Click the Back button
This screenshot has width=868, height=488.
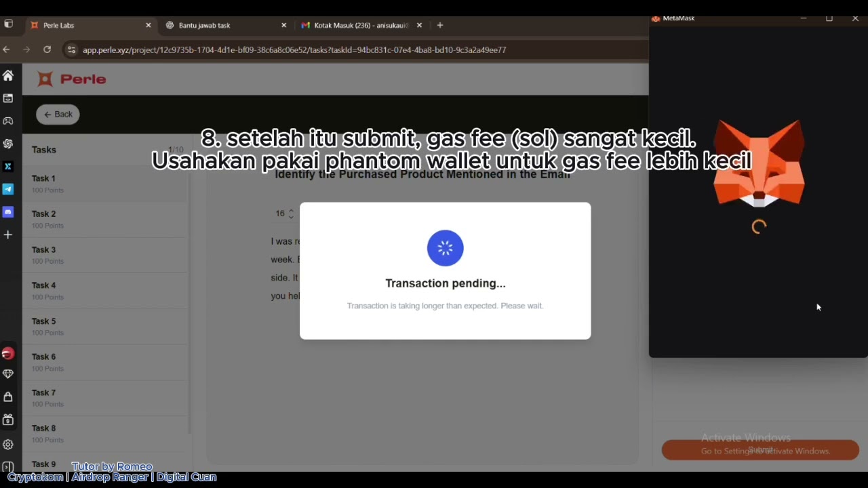pyautogui.click(x=58, y=115)
